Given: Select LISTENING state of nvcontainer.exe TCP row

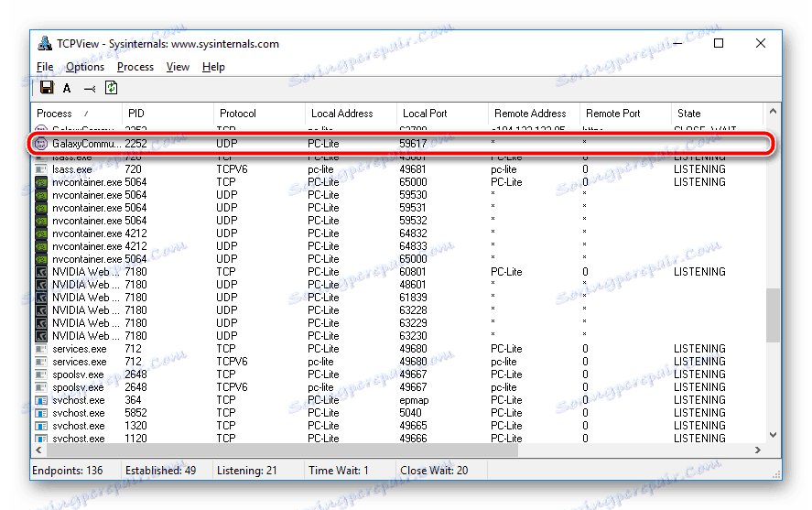Looking at the screenshot, I should point(699,182).
